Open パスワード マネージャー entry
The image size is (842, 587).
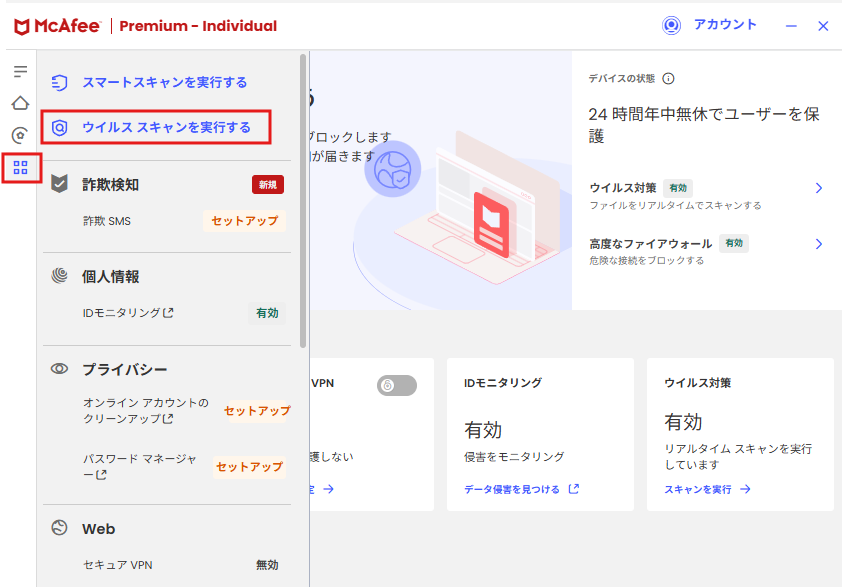[140, 467]
